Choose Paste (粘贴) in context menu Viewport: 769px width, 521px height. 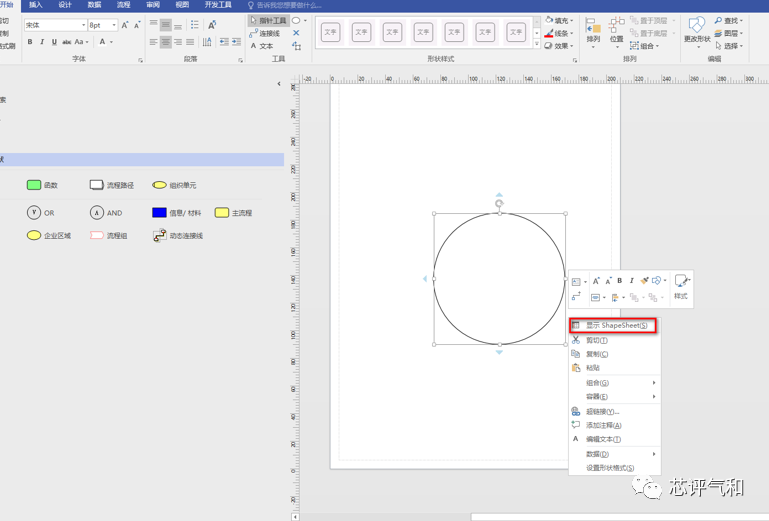pos(613,367)
